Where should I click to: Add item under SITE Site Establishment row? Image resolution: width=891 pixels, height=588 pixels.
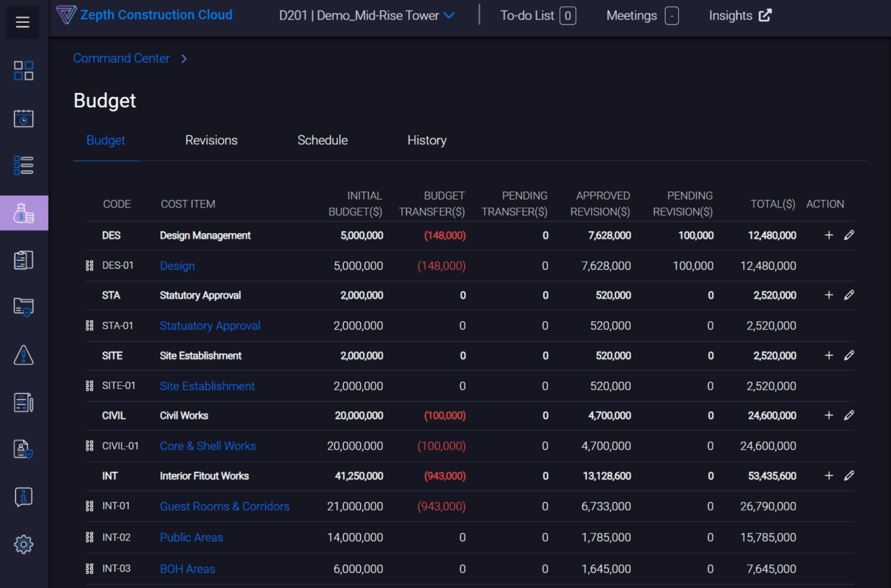[x=829, y=355]
